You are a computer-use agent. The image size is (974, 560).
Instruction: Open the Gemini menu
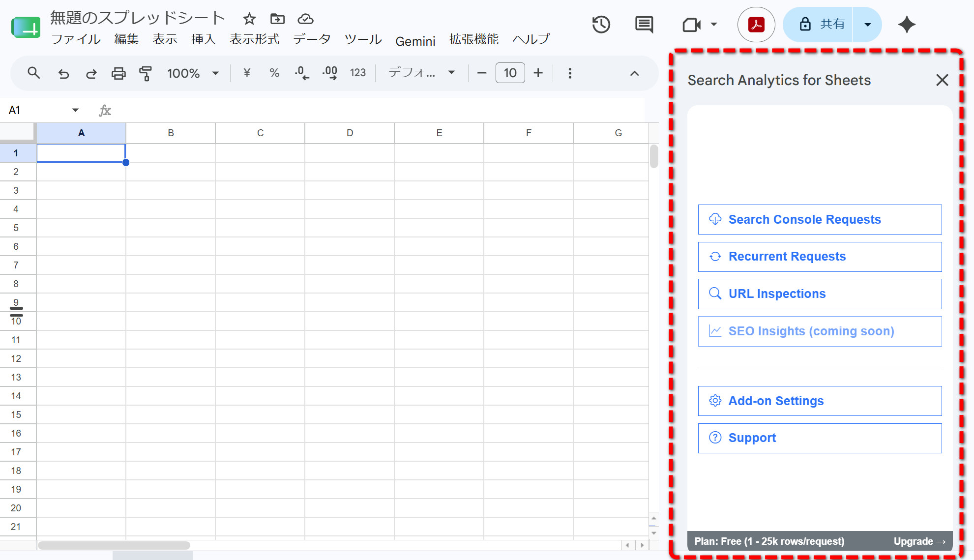(415, 41)
